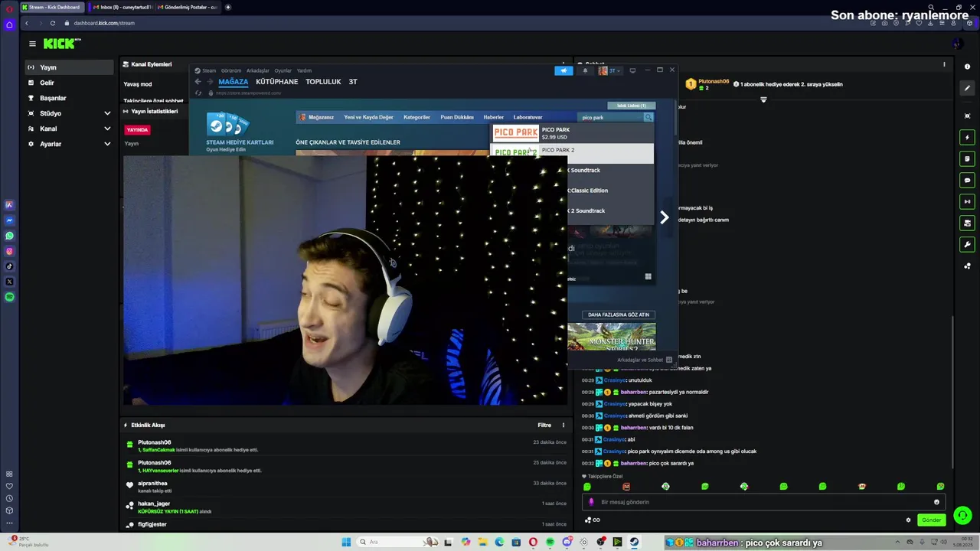Screen dimensions: 980x551
Task: Click the wrench tools icon in the right toolbar
Action: (967, 245)
